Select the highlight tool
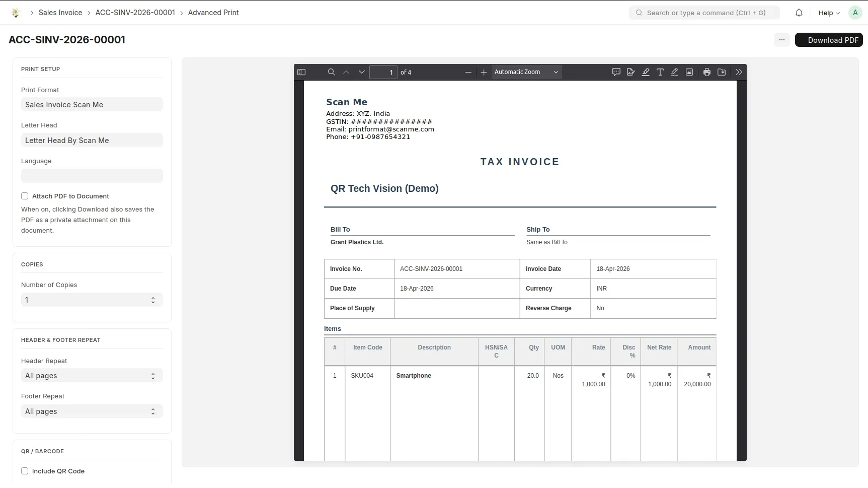Image resolution: width=868 pixels, height=488 pixels. 646,72
